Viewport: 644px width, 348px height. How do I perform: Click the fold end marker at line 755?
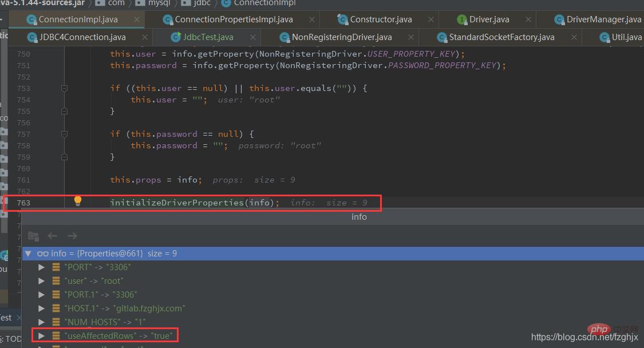(64, 111)
